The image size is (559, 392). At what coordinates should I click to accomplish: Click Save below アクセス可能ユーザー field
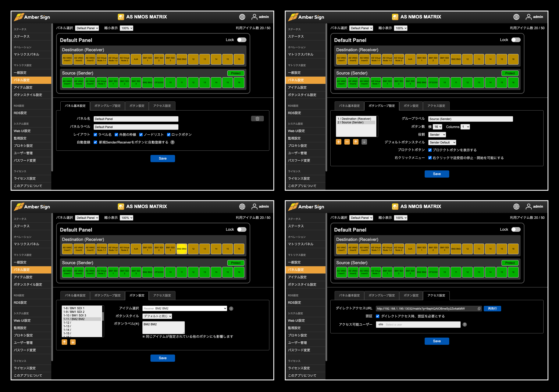click(437, 341)
